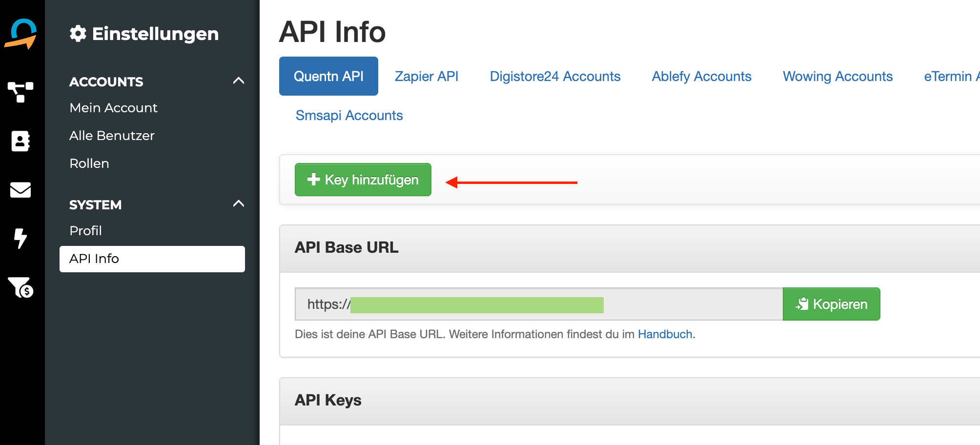Go to Mein Account in sidebar
The height and width of the screenshot is (445, 980).
113,108
